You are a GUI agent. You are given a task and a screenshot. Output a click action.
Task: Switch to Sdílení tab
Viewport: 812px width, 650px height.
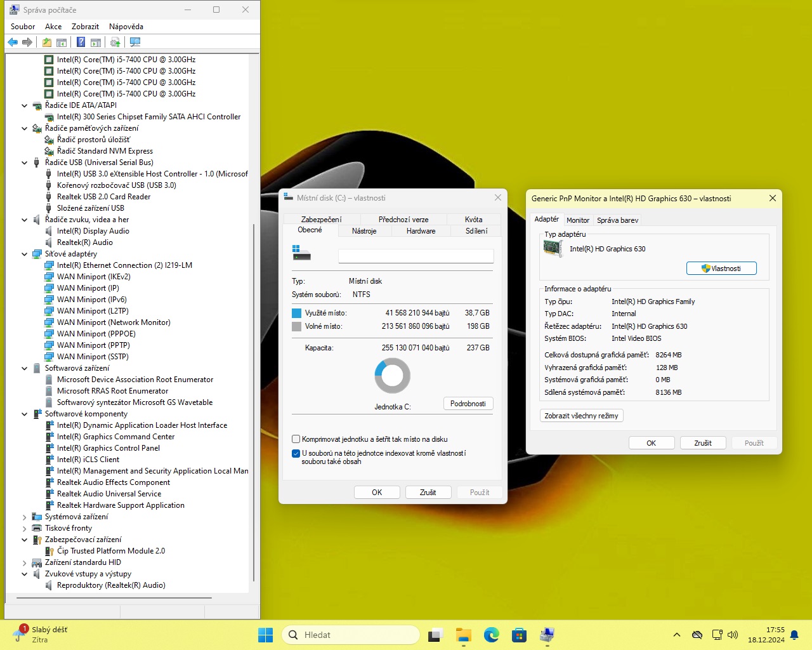click(476, 231)
